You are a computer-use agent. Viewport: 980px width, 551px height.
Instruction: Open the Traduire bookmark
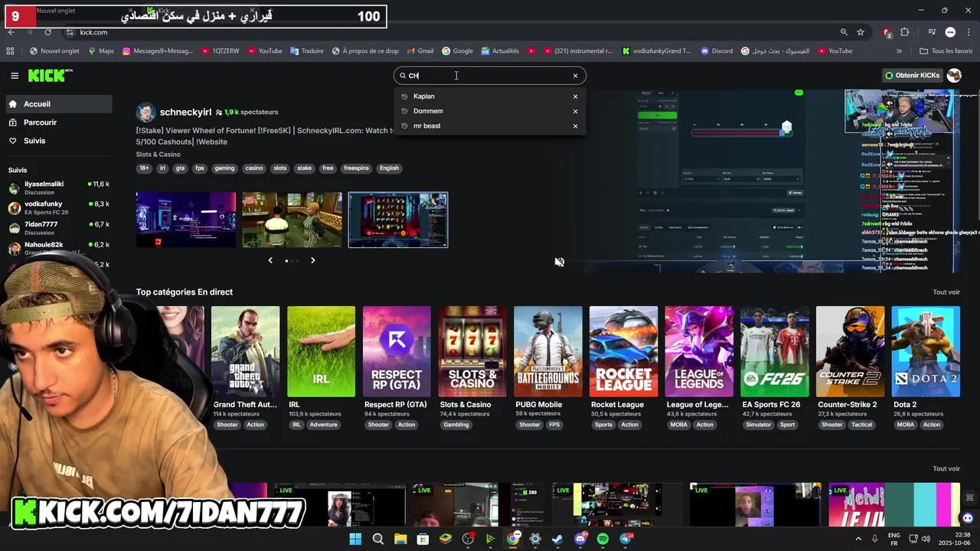click(x=306, y=51)
